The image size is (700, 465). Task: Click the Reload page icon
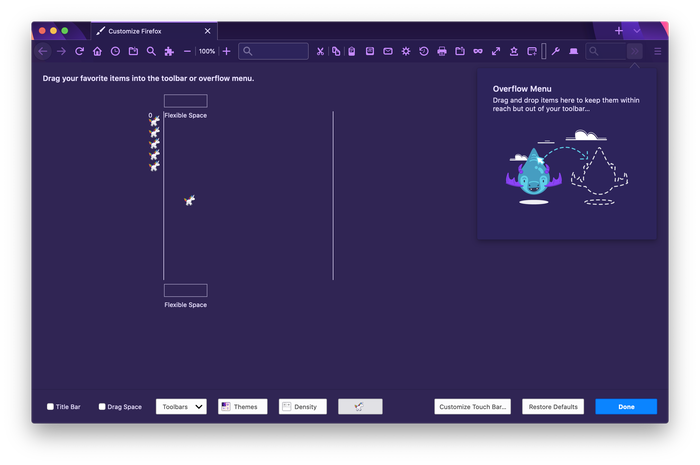point(79,51)
